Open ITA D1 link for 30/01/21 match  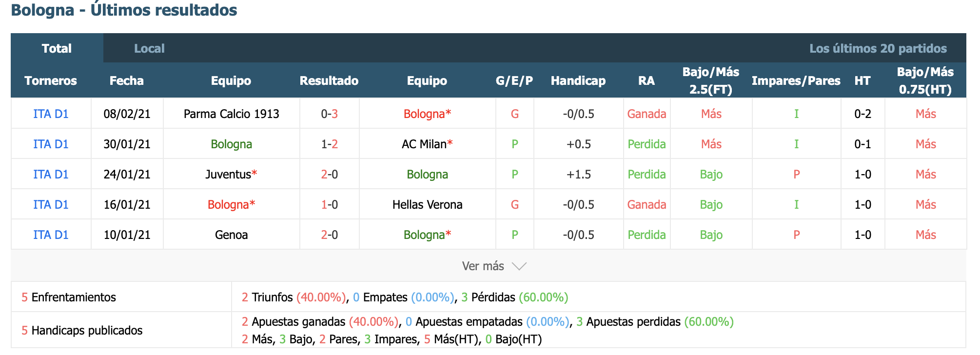coord(51,144)
